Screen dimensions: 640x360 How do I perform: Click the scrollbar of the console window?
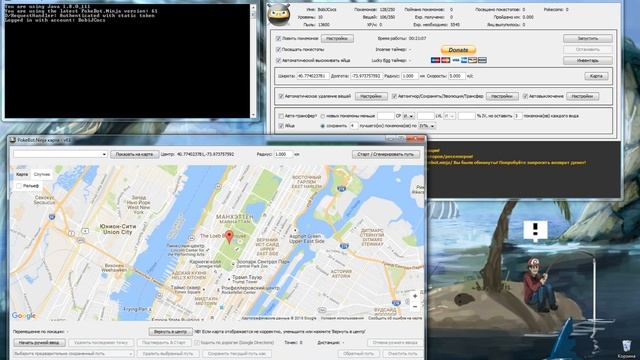(253, 61)
